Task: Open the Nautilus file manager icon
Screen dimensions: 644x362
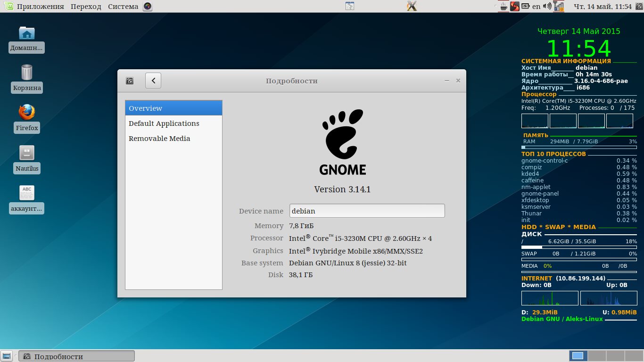Action: click(27, 153)
